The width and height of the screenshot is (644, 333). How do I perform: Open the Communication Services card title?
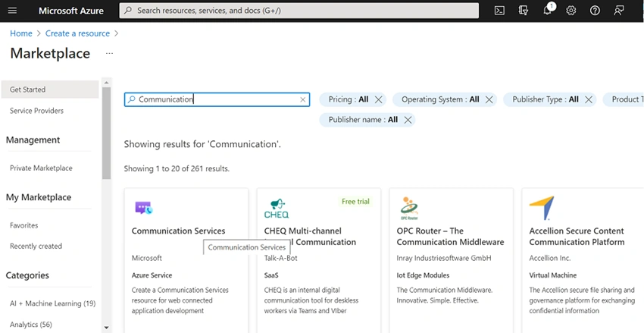coord(178,231)
